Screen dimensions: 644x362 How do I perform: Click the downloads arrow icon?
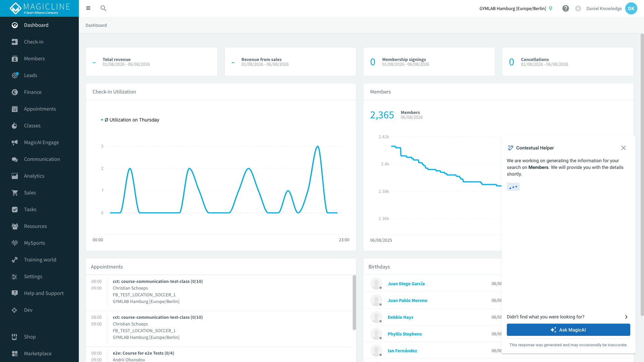[x=578, y=8]
